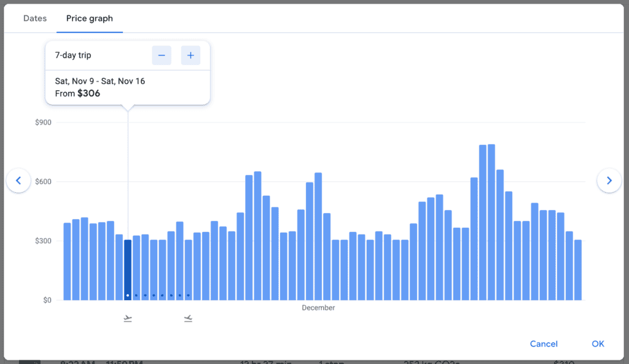This screenshot has width=629, height=364.
Task: Switch to the Dates tab
Action: [35, 18]
